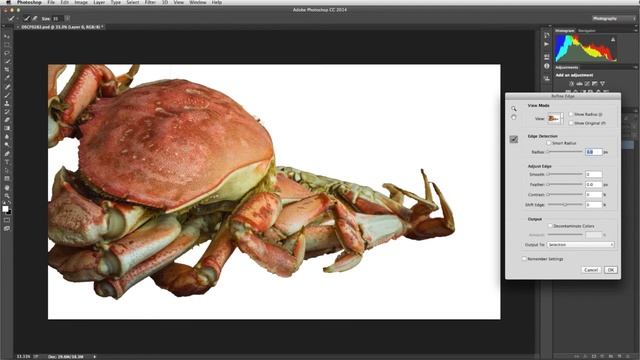Open the Photoshop application menu
The width and height of the screenshot is (640, 360).
29,2
